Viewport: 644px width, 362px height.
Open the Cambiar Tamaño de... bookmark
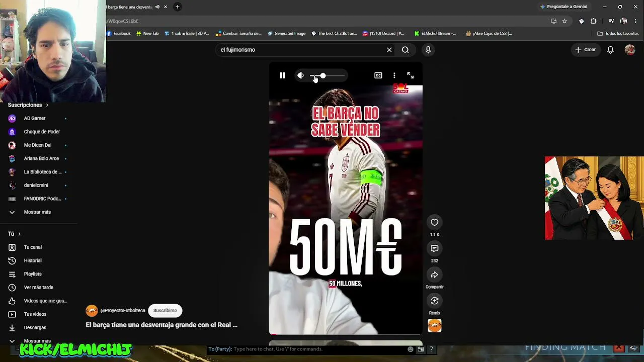coord(238,34)
